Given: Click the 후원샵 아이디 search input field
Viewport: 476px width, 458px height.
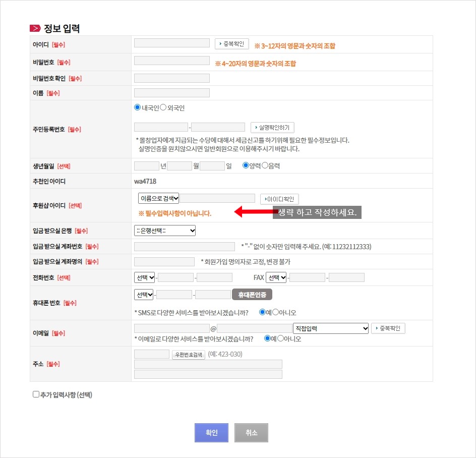Looking at the screenshot, I should pos(217,198).
